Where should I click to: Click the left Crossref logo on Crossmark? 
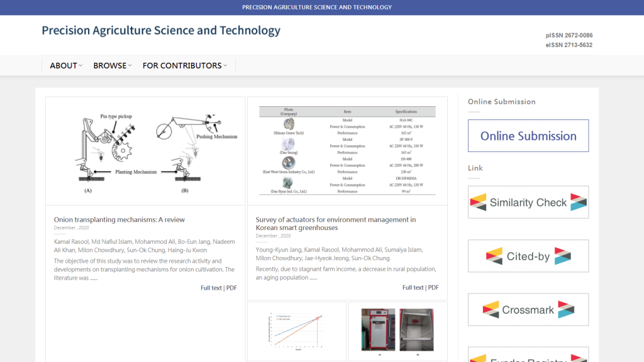coord(491,309)
